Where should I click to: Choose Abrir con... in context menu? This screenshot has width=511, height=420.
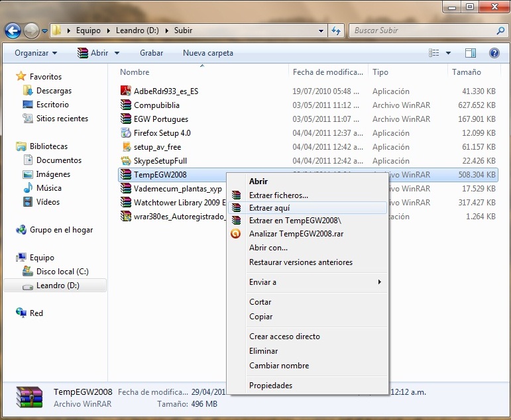tap(308, 248)
